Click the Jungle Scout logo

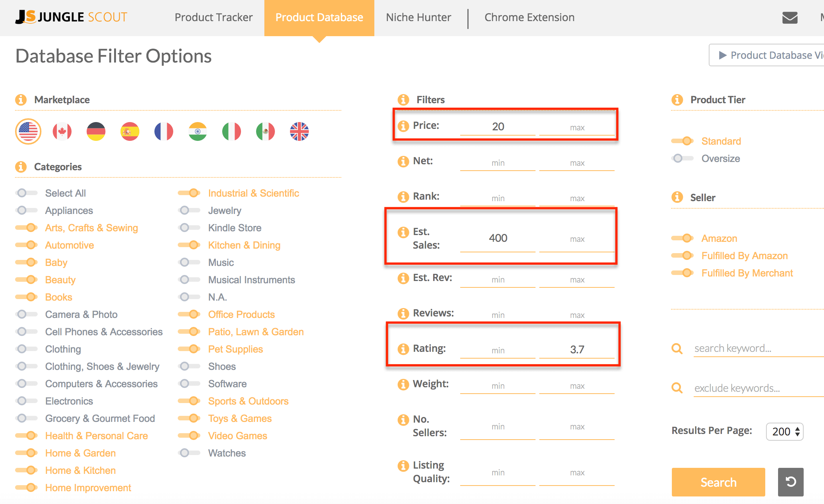[71, 17]
